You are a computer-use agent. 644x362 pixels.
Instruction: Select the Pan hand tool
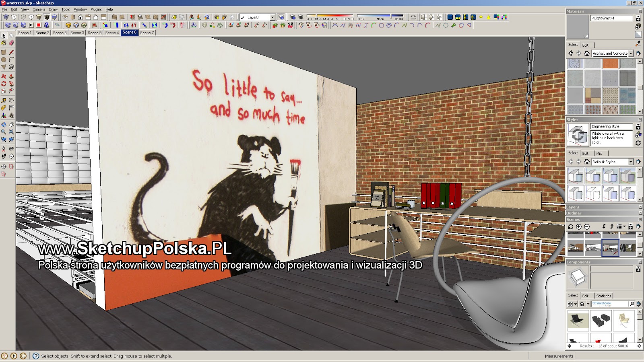[11, 125]
